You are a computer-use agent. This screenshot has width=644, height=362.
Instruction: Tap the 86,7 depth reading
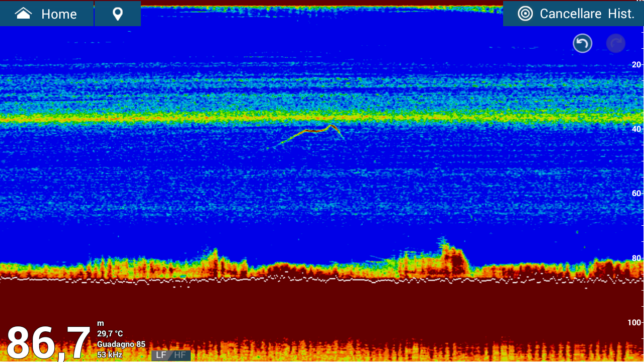click(48, 343)
